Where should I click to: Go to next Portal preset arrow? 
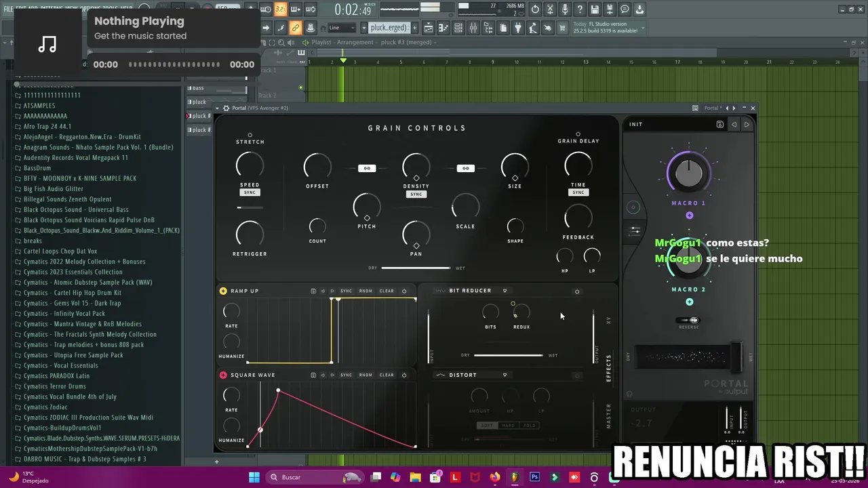pos(747,124)
